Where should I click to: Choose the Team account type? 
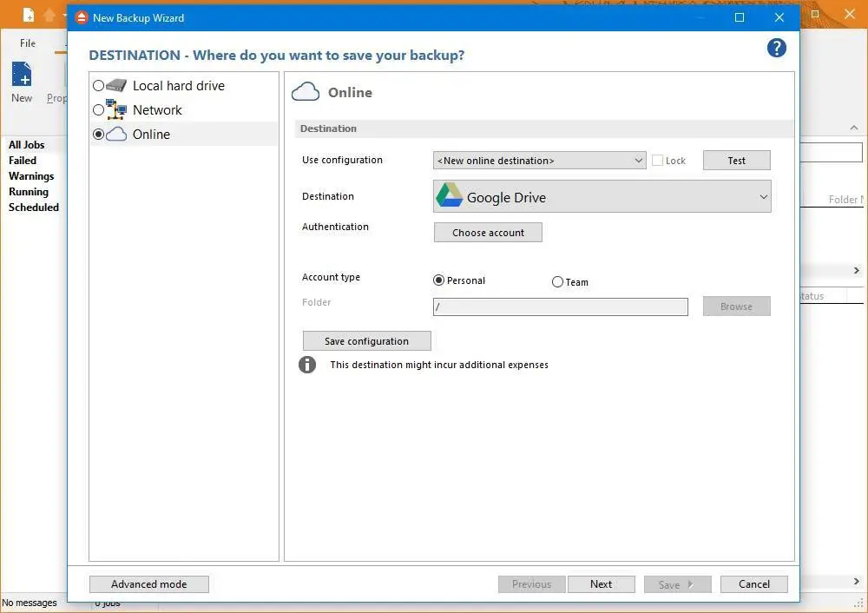[x=557, y=281]
